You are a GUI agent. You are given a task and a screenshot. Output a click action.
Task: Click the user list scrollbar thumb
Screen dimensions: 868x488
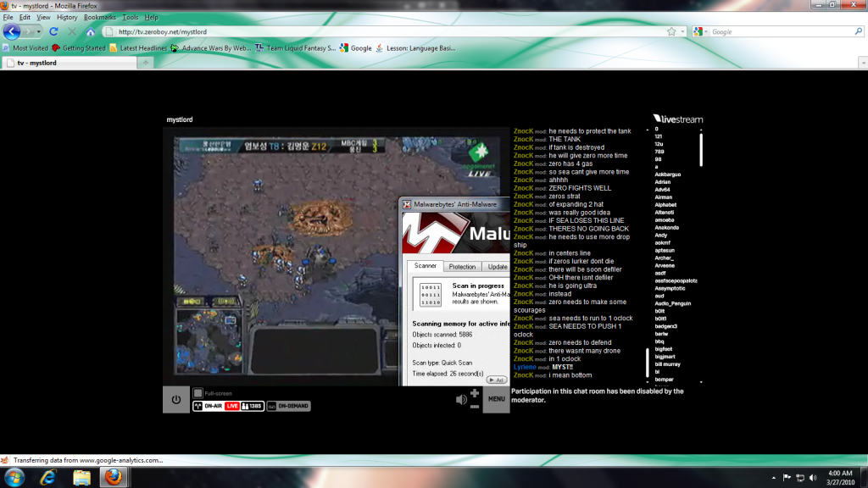(701, 149)
